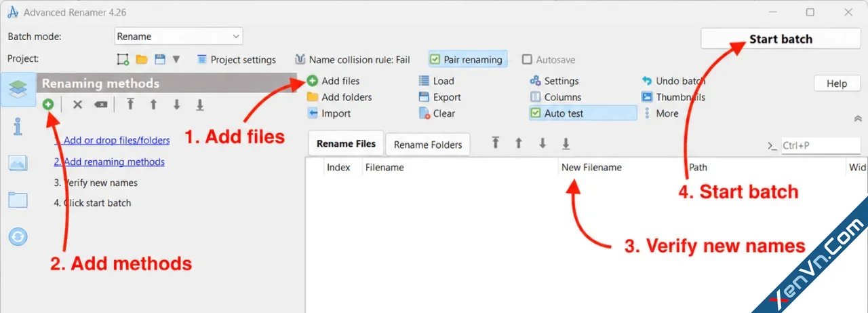Click the Advanced Renamer app icon in title bar

click(x=12, y=12)
